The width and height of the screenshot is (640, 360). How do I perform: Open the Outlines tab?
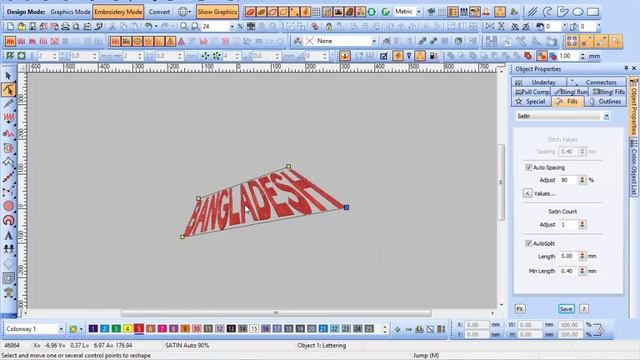(x=605, y=102)
